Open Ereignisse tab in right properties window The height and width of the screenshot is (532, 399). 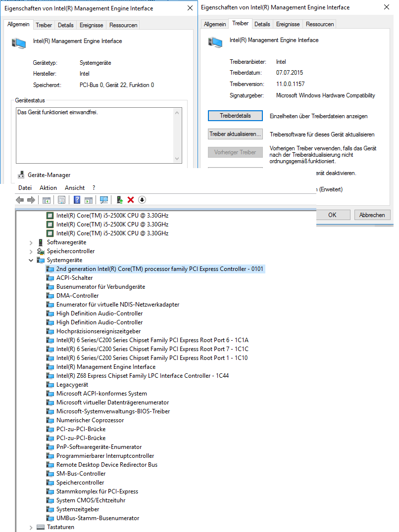288,24
